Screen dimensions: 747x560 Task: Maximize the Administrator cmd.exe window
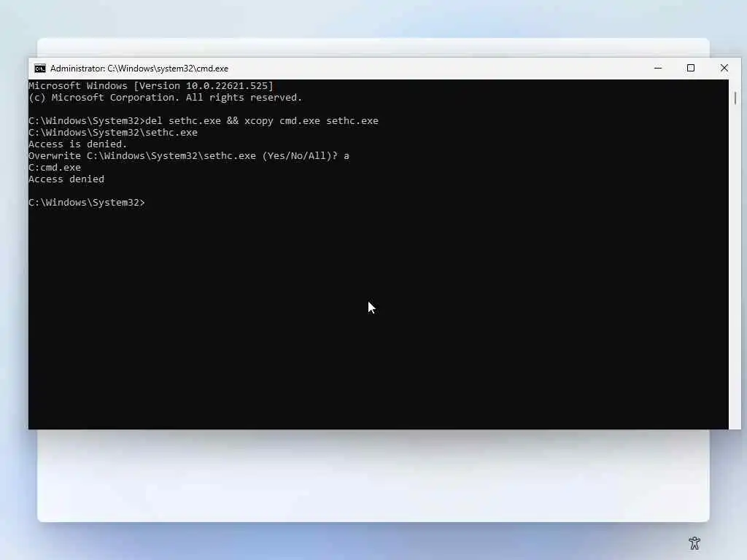[691, 68]
